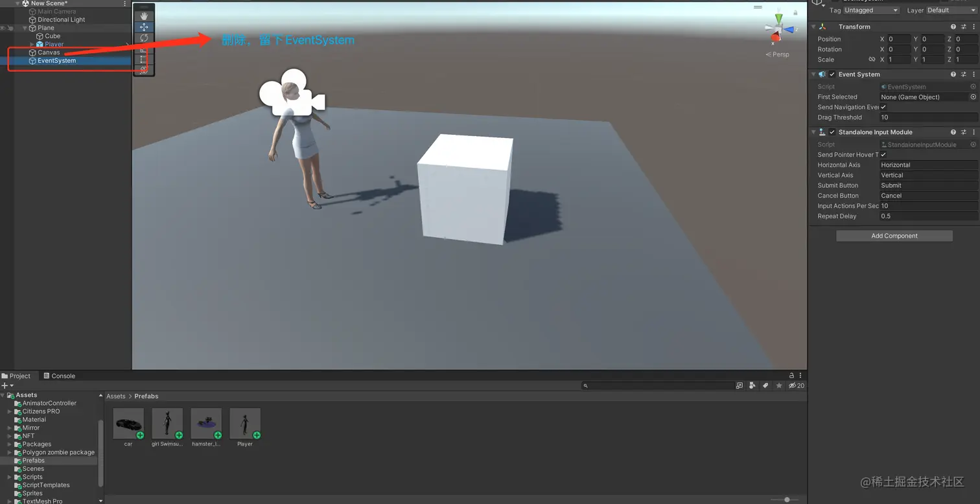This screenshot has width=980, height=504.
Task: Select the hamster prefab thumbnail
Action: [x=206, y=424]
